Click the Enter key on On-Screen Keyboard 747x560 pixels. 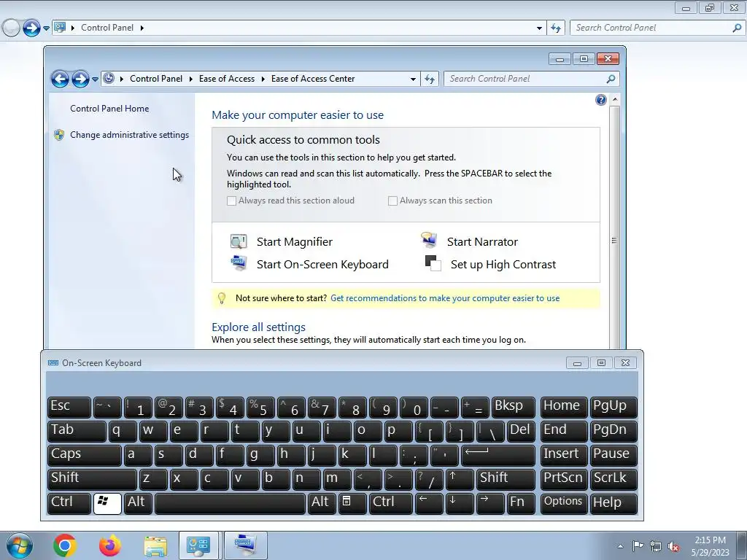[x=498, y=455]
